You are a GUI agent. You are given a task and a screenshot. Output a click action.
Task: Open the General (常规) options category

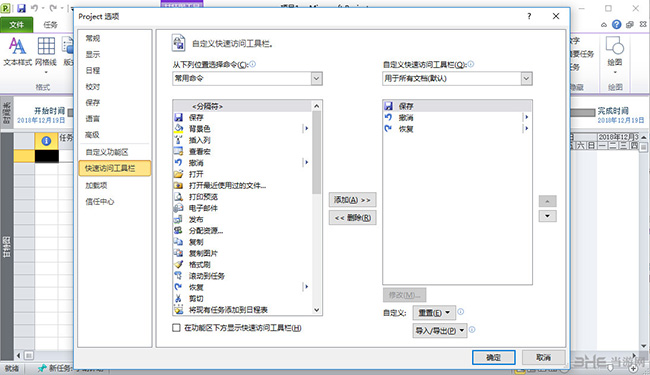[93, 39]
